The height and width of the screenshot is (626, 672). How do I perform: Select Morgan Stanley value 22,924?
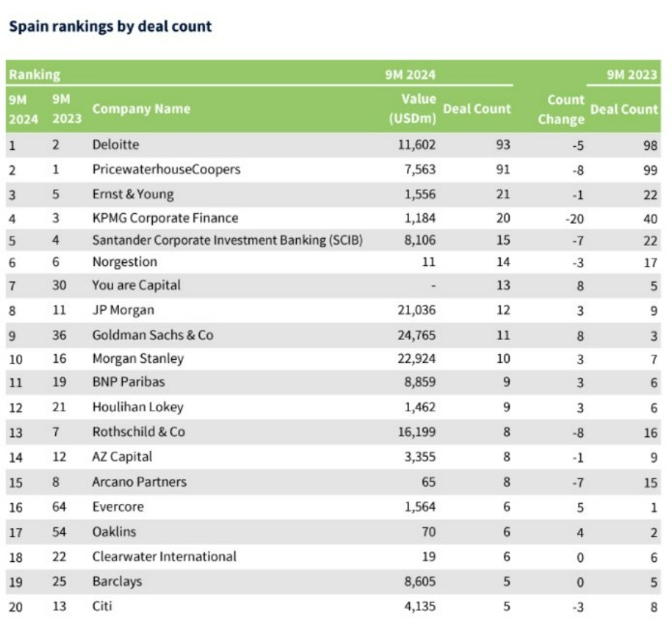[x=417, y=359]
